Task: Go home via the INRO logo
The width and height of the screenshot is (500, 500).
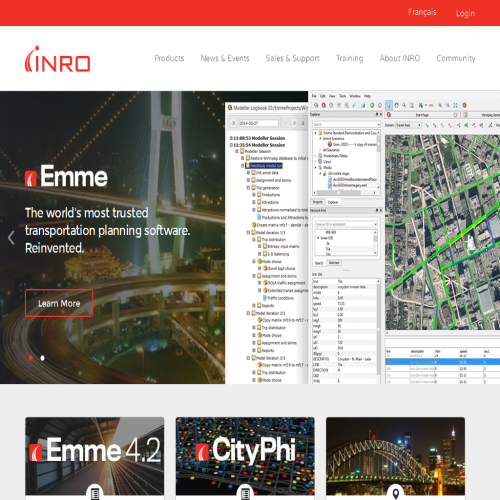Action: pyautogui.click(x=58, y=59)
